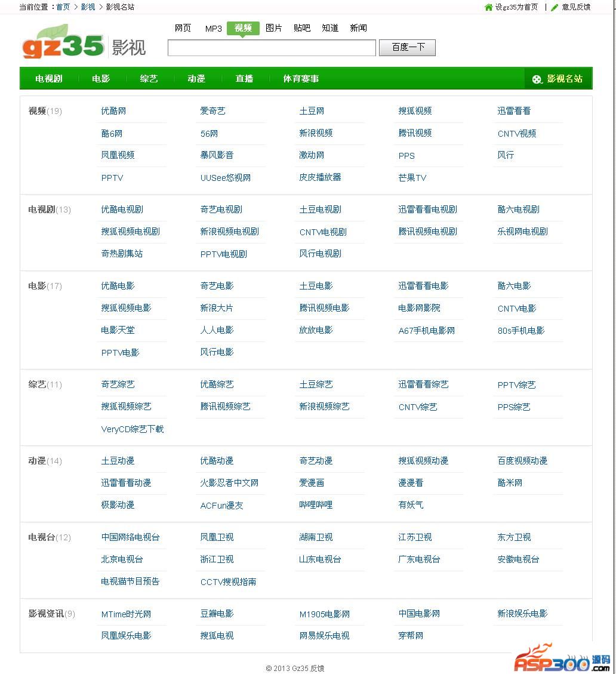Open the 优酷网 link

pos(113,111)
